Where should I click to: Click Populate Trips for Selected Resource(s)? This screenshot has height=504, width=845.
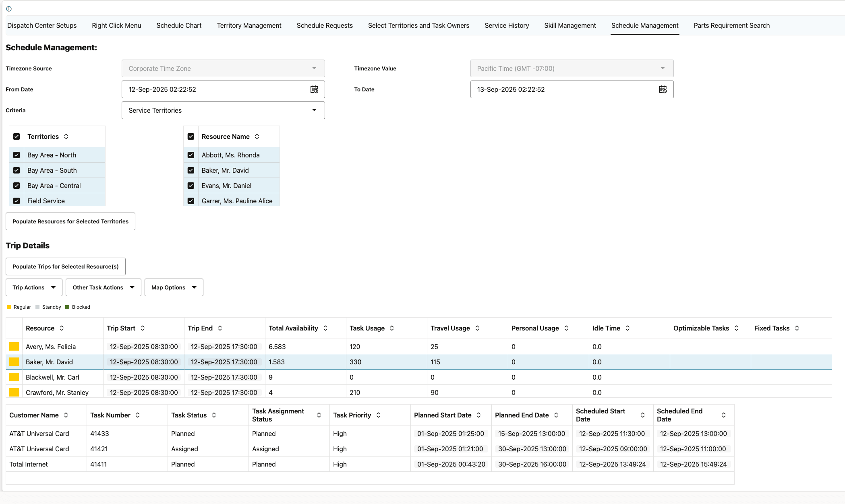65,266
